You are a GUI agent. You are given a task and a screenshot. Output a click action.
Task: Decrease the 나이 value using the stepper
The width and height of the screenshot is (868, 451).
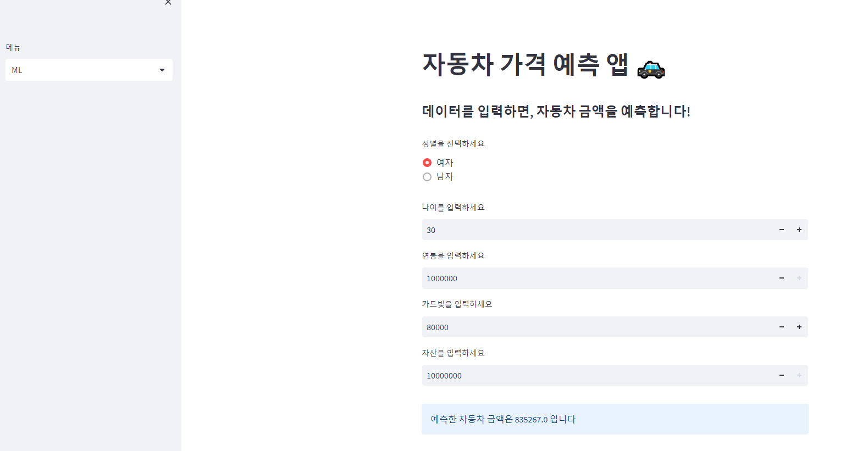coord(781,230)
